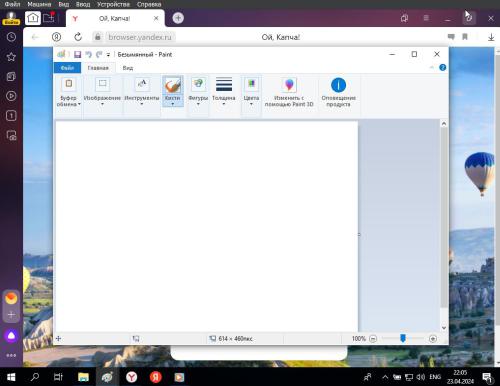Screen dimensions: 500x386
Task: Open the favorites star icon in sidebar
Action: [x=11, y=57]
